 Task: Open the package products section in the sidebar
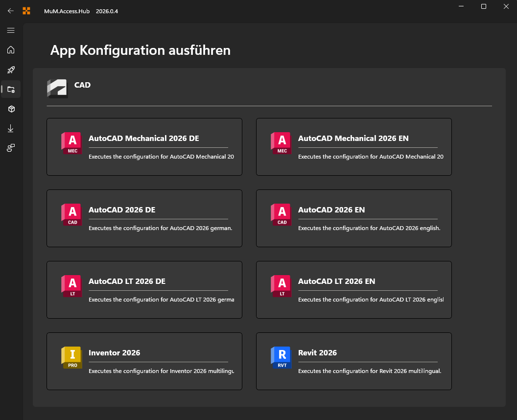(x=10, y=109)
